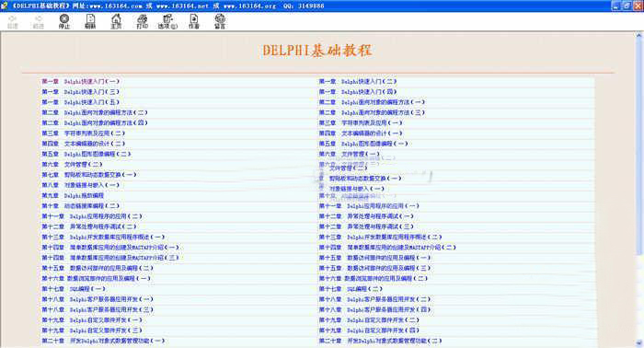Viewport: 644px width, 348px height.
Task: Open 第十九章 Delphi自定义部件开发(二)
Action: 369,320
